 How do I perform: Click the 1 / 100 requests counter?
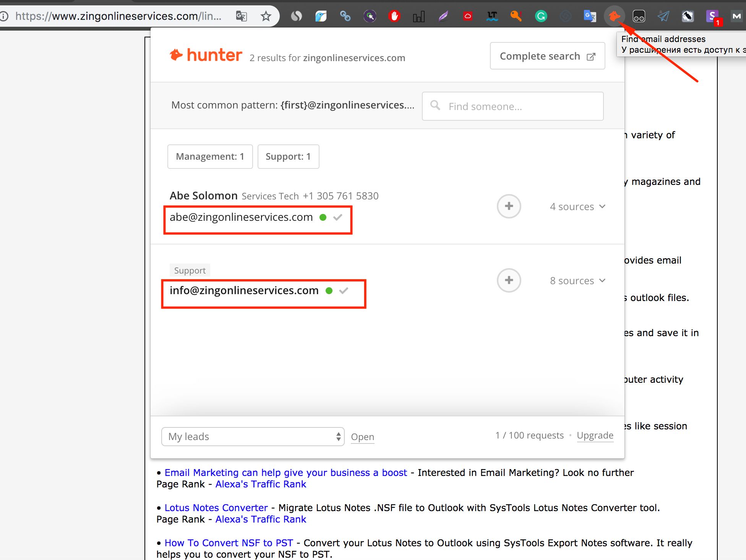(x=529, y=435)
